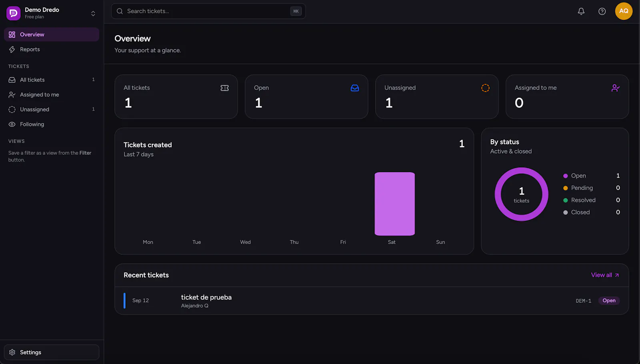The height and width of the screenshot is (364, 640).
Task: Open the Reports section
Action: [x=52, y=49]
